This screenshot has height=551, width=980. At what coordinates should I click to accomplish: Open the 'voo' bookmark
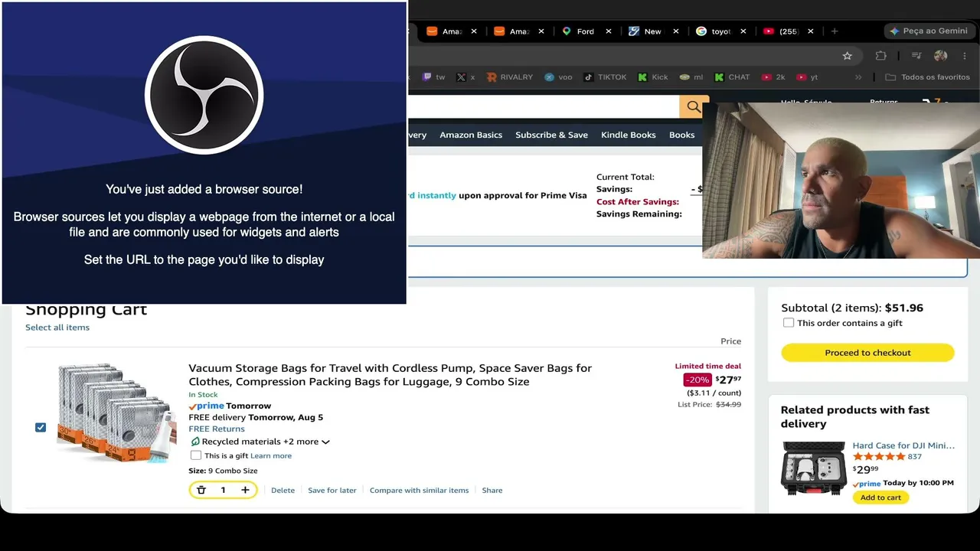(x=558, y=77)
